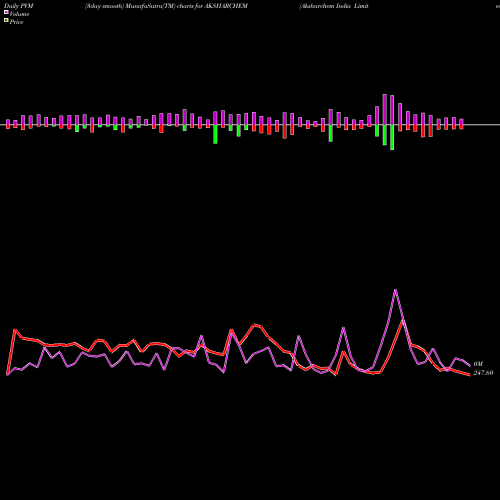Click the 0M volume value label

478,364
